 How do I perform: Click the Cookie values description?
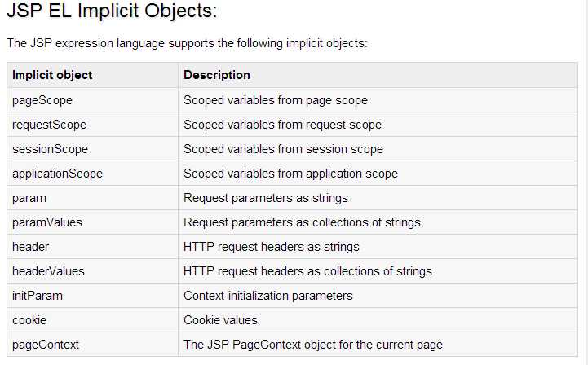(220, 320)
